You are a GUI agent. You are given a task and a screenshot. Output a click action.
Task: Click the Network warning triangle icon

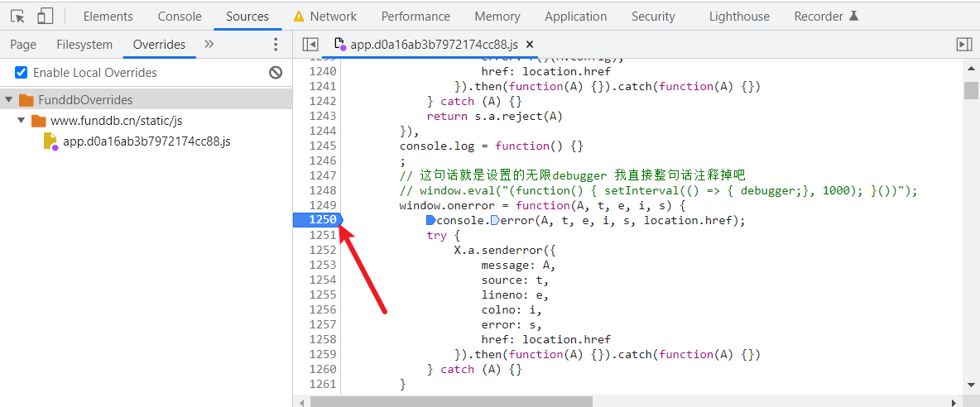tap(299, 17)
